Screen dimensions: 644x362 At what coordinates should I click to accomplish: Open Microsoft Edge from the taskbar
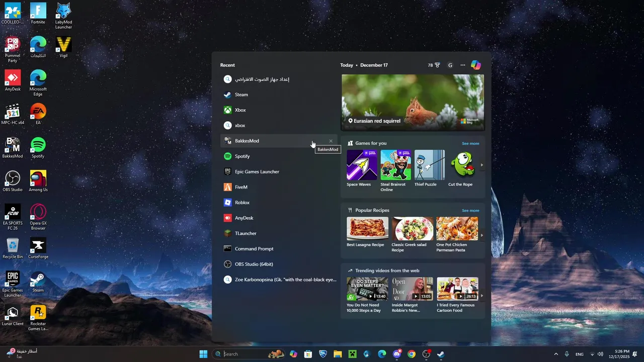382,354
